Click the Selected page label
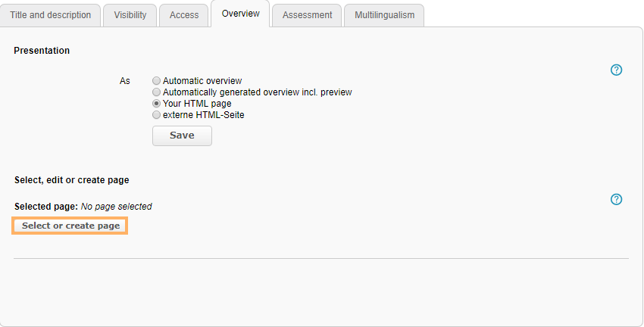The width and height of the screenshot is (644, 327). pos(45,207)
